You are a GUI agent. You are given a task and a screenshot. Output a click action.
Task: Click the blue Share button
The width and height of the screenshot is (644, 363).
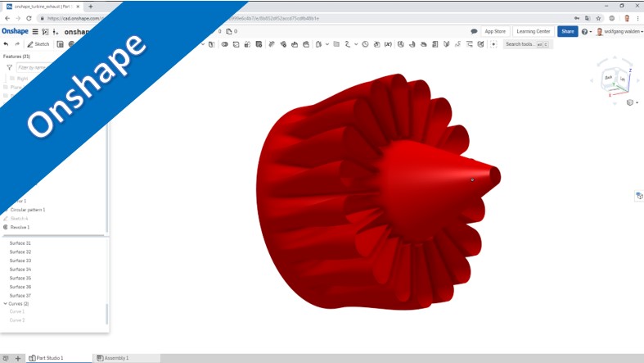[568, 32]
